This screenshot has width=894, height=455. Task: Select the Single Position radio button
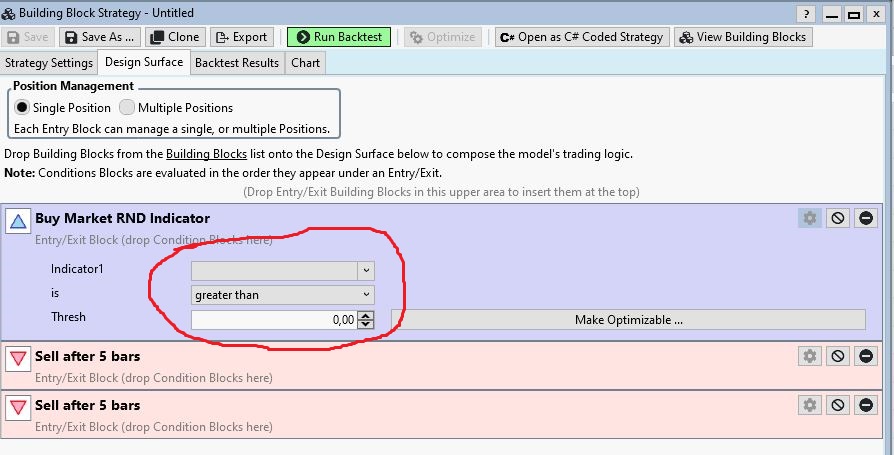21,107
